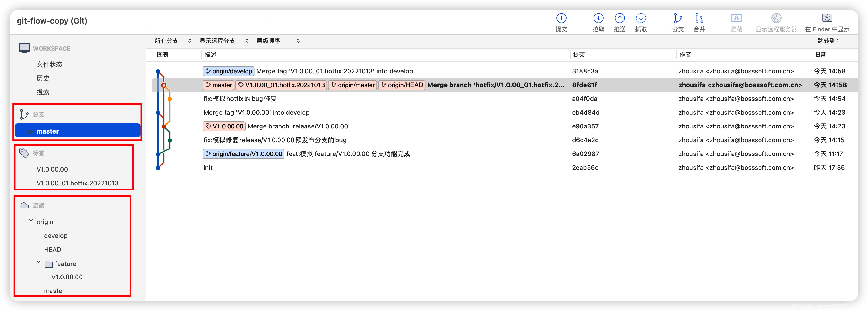Select the master branch in sidebar
The width and height of the screenshot is (868, 311).
pyautogui.click(x=77, y=131)
